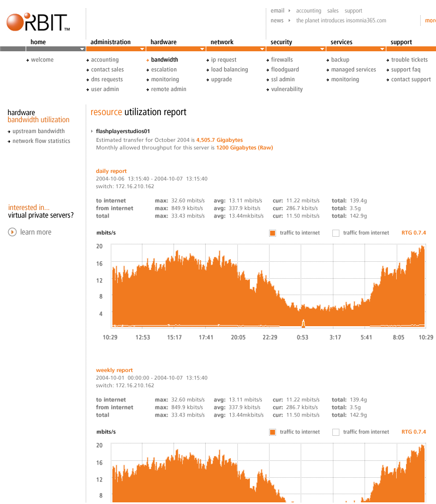Click the daily bandwidth chart

(x=268, y=286)
